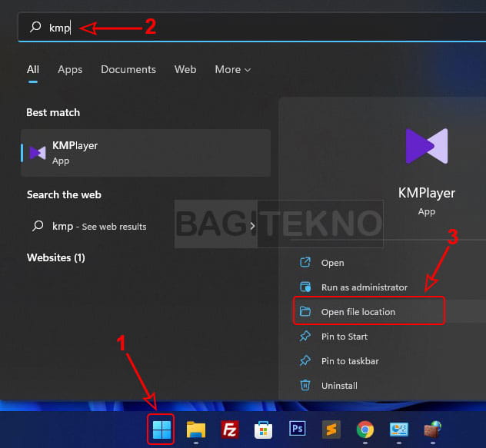Image resolution: width=486 pixels, height=448 pixels.
Task: Click the large KMPlayer logo in preview pane
Action: [x=427, y=146]
